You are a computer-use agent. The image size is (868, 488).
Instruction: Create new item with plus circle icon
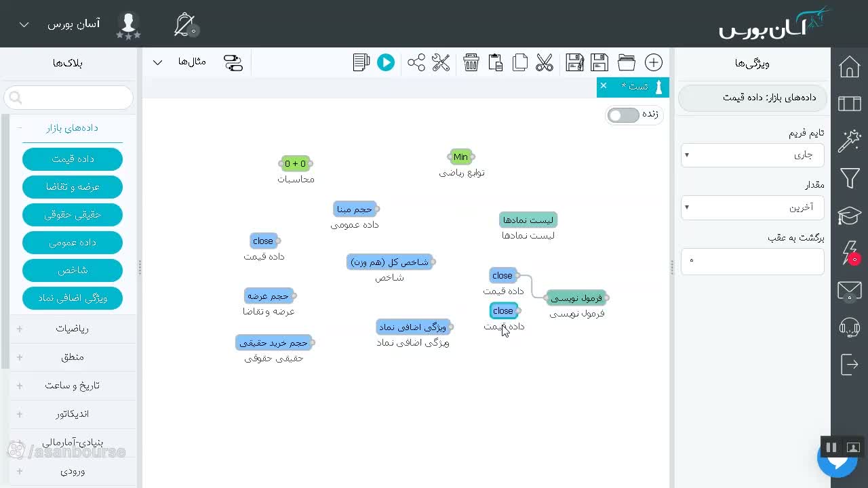coord(654,62)
